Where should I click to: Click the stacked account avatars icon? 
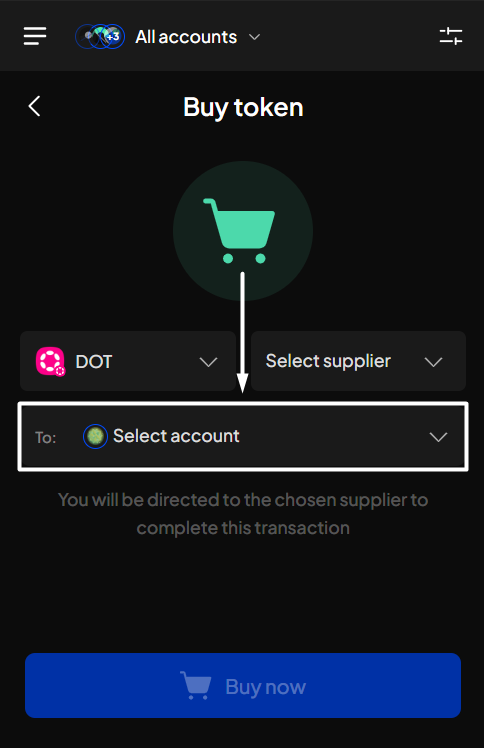pos(100,36)
